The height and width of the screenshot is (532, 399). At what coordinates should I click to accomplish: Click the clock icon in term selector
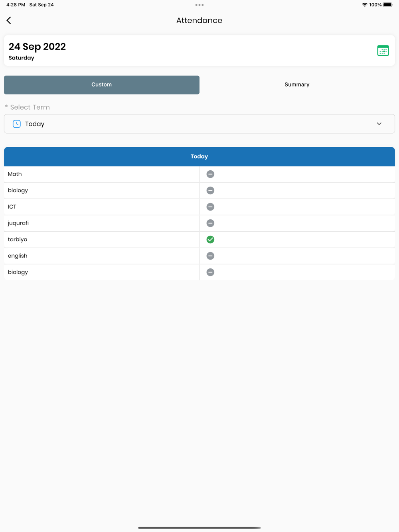(16, 124)
